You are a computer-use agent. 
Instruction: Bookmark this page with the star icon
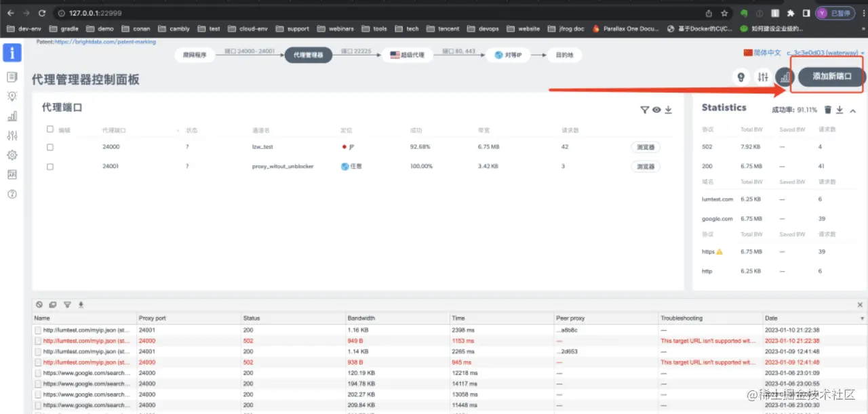coord(724,13)
